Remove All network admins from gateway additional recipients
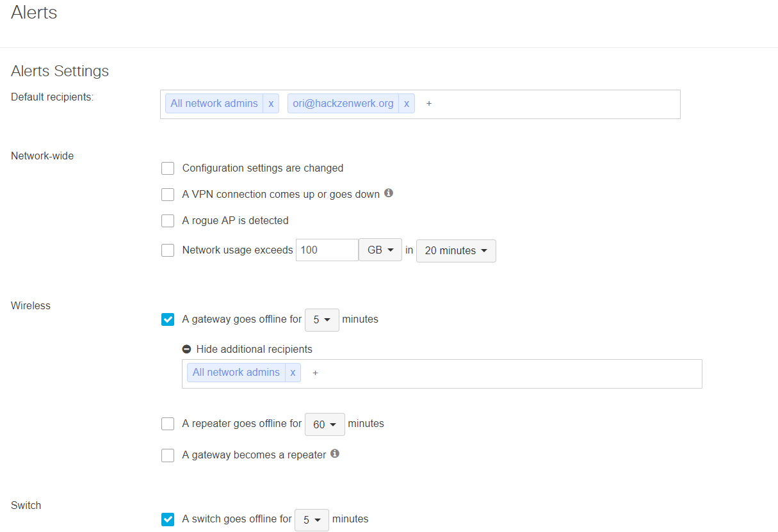The height and width of the screenshot is (532, 778). click(293, 373)
